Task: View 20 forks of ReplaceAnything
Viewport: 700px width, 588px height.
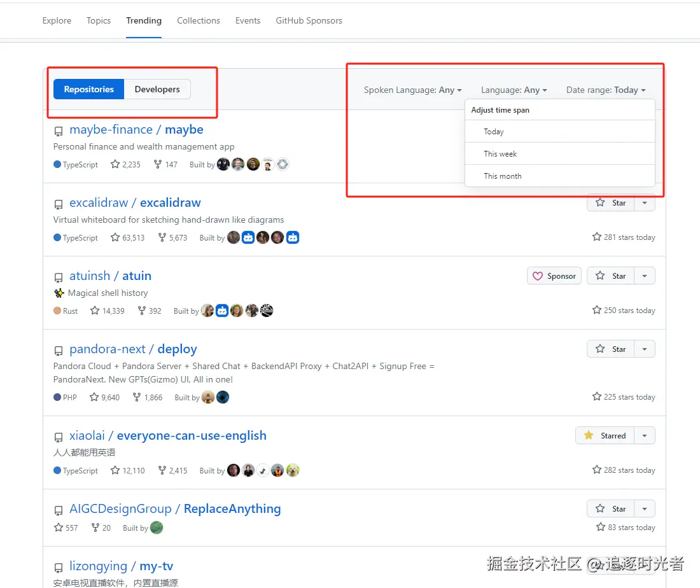Action: point(101,528)
